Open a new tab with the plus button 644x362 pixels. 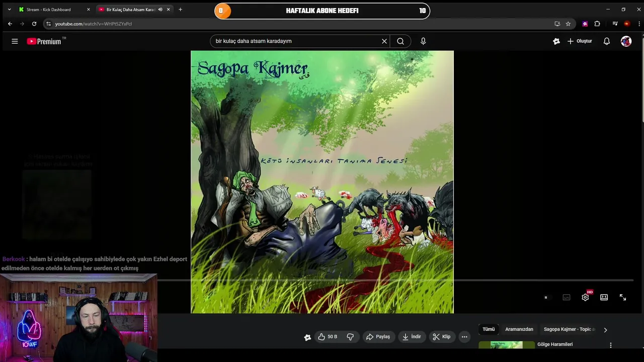pos(180,10)
